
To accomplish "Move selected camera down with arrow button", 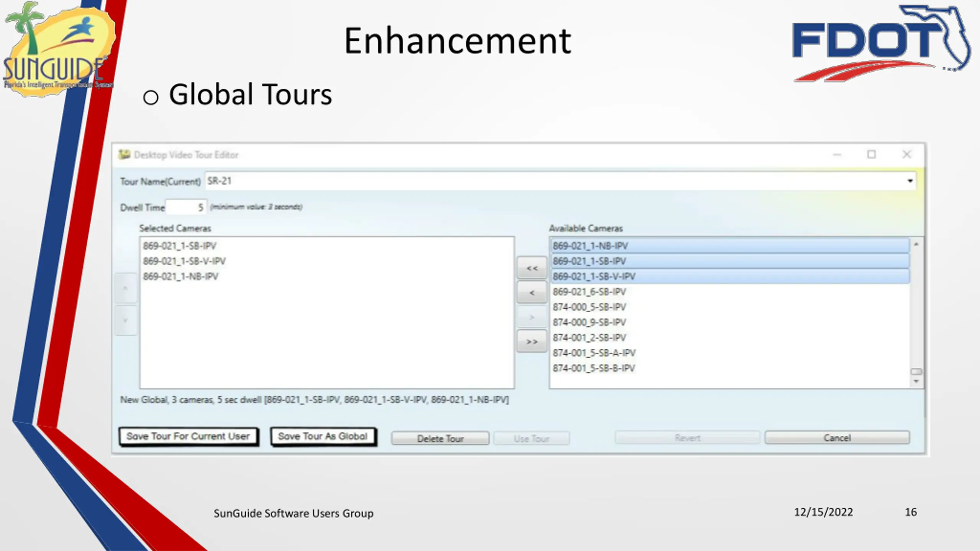I will tap(126, 320).
